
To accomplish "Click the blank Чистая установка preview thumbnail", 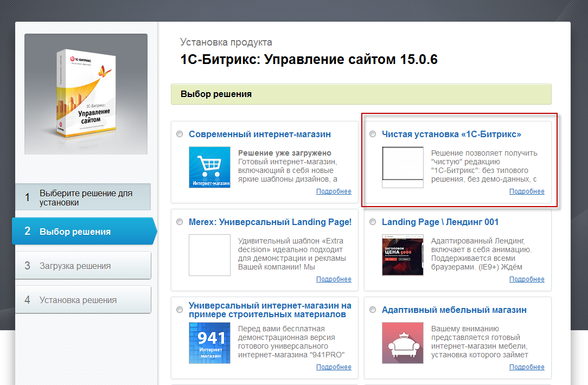I will point(402,167).
